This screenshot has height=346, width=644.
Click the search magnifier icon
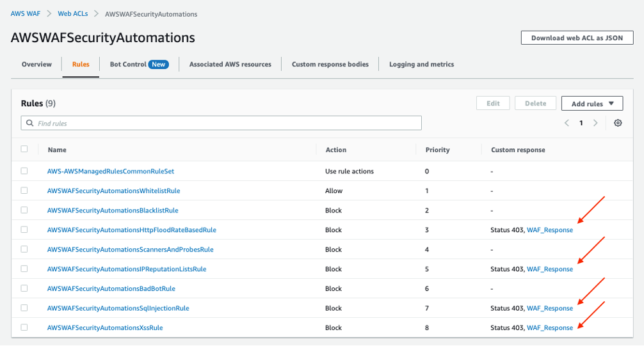[x=29, y=123]
